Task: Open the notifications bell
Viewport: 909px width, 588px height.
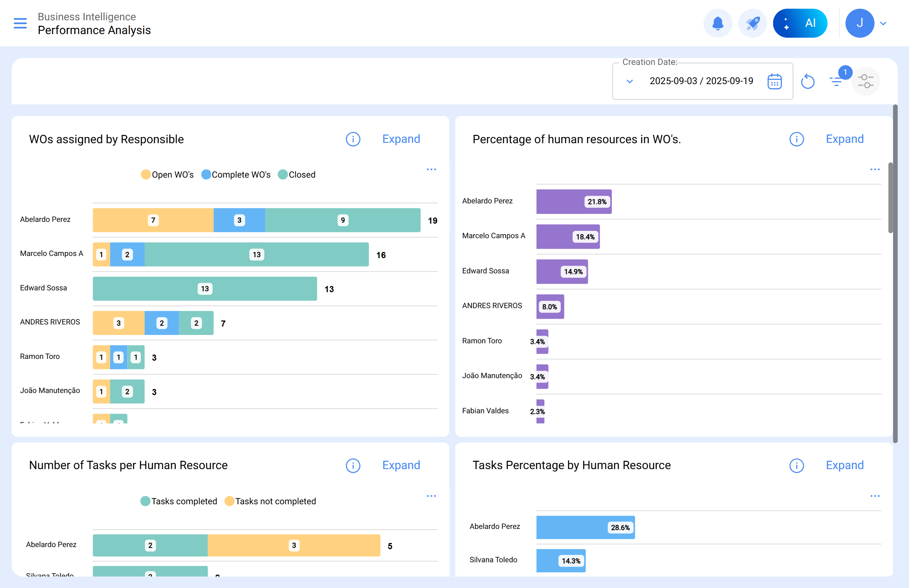Action: [717, 23]
